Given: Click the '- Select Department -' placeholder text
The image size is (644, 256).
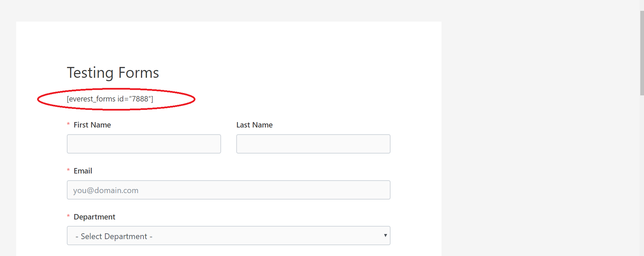Looking at the screenshot, I should pyautogui.click(x=114, y=236).
